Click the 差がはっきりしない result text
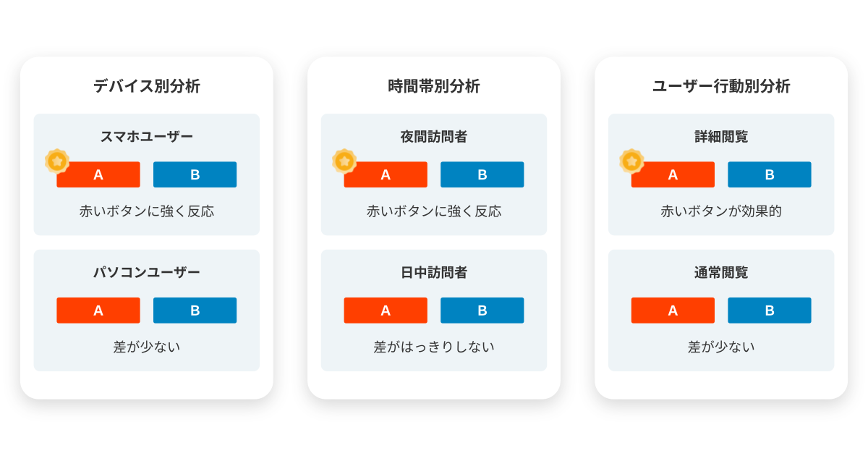 pos(434,347)
